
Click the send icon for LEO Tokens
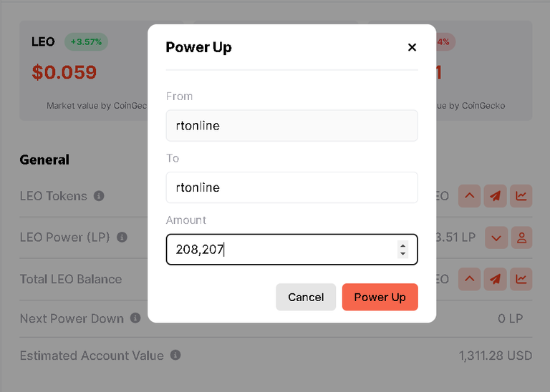[x=496, y=196]
